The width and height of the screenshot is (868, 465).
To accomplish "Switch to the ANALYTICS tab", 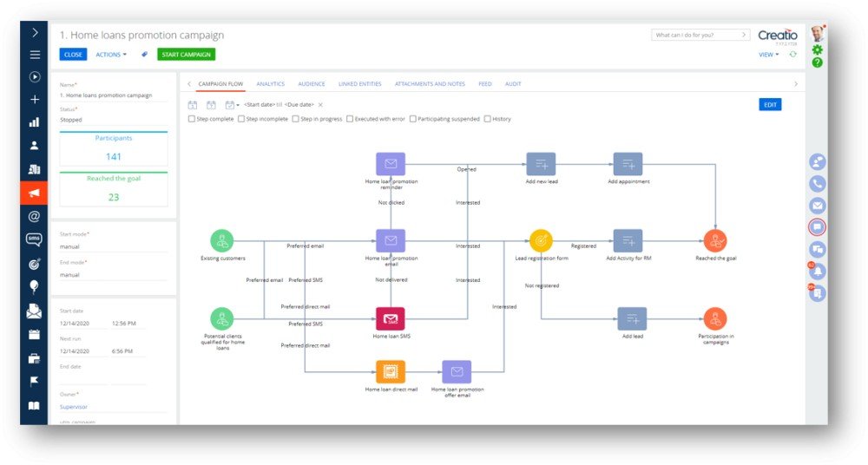I will (x=270, y=83).
